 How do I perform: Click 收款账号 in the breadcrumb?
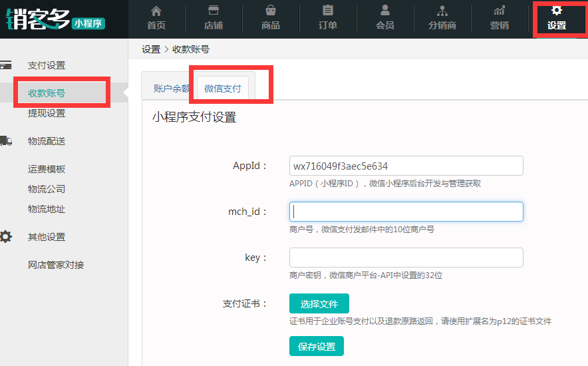point(191,49)
